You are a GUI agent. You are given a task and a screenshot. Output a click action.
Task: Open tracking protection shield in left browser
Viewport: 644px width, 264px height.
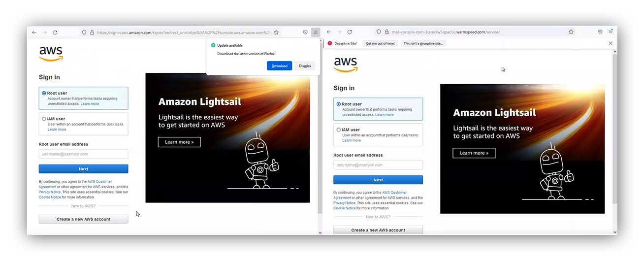coord(84,33)
